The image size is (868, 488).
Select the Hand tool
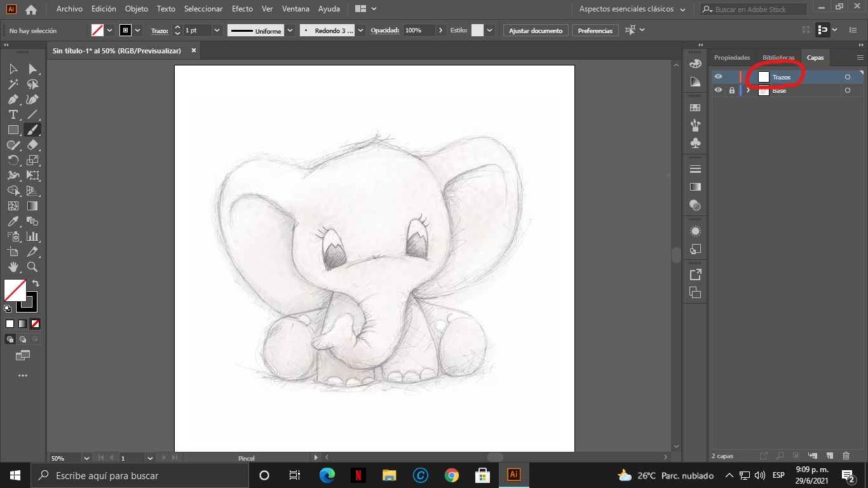point(13,267)
